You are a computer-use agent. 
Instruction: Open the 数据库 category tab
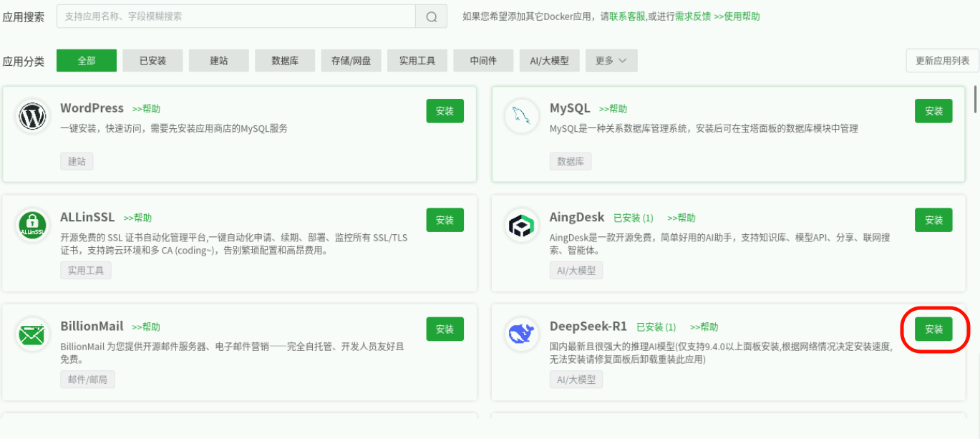click(x=285, y=61)
